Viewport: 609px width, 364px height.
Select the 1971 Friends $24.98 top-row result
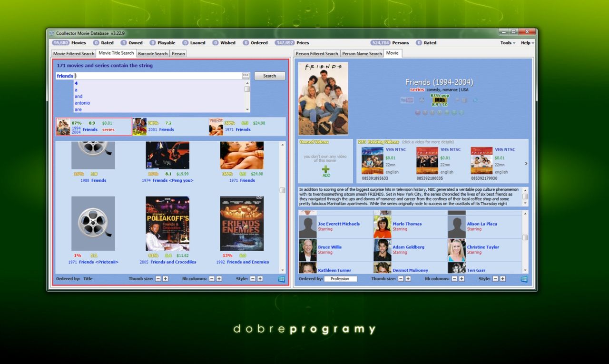(247, 127)
